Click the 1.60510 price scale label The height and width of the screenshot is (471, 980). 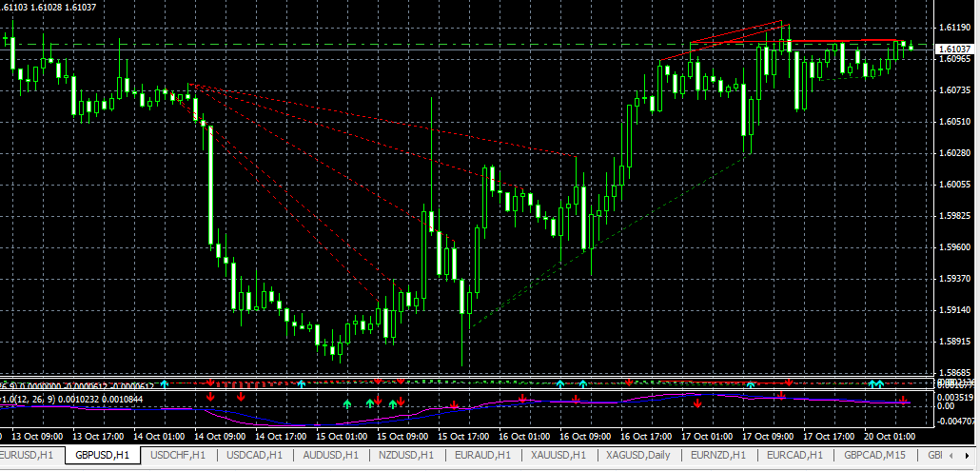954,121
